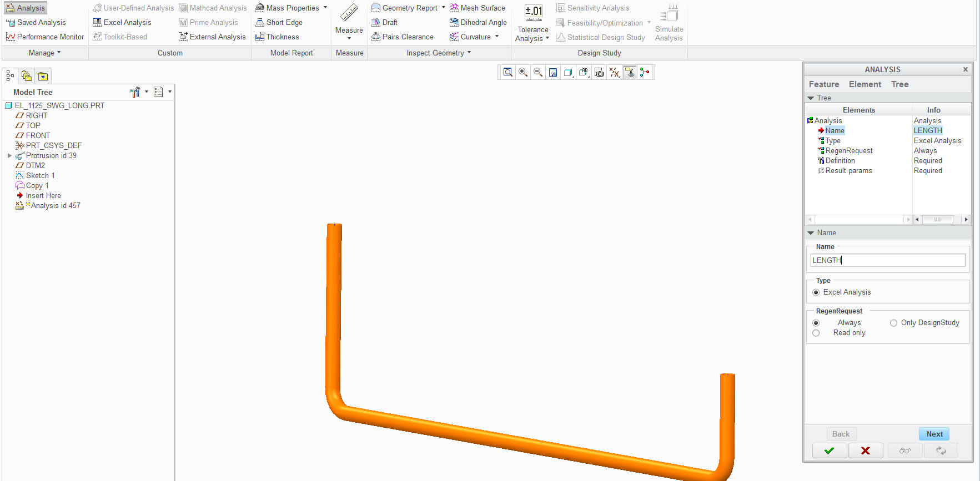
Task: Click the Layer Tree folder icon
Action: (x=27, y=76)
